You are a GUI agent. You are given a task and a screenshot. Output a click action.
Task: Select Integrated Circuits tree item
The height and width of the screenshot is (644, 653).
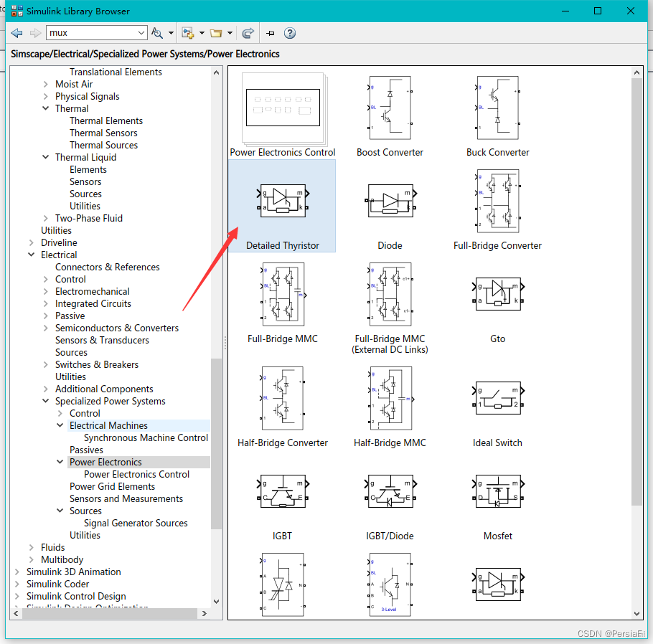point(93,303)
